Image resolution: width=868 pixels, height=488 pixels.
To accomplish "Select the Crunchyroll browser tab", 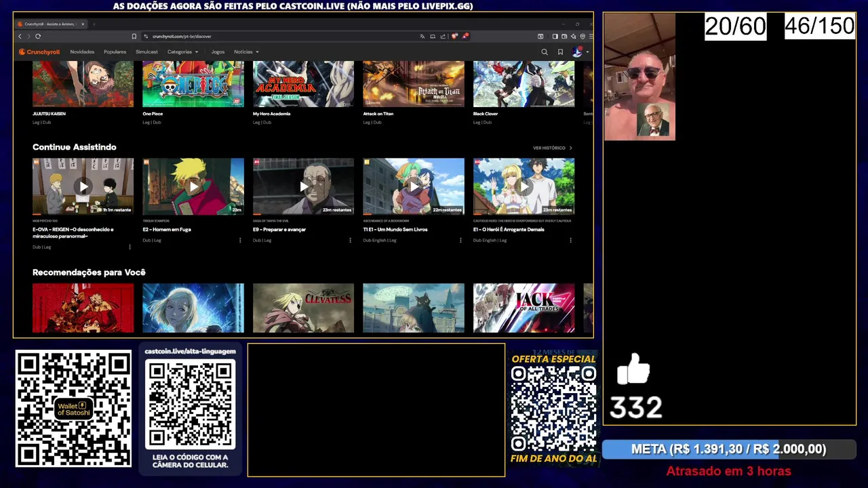I will 50,24.
